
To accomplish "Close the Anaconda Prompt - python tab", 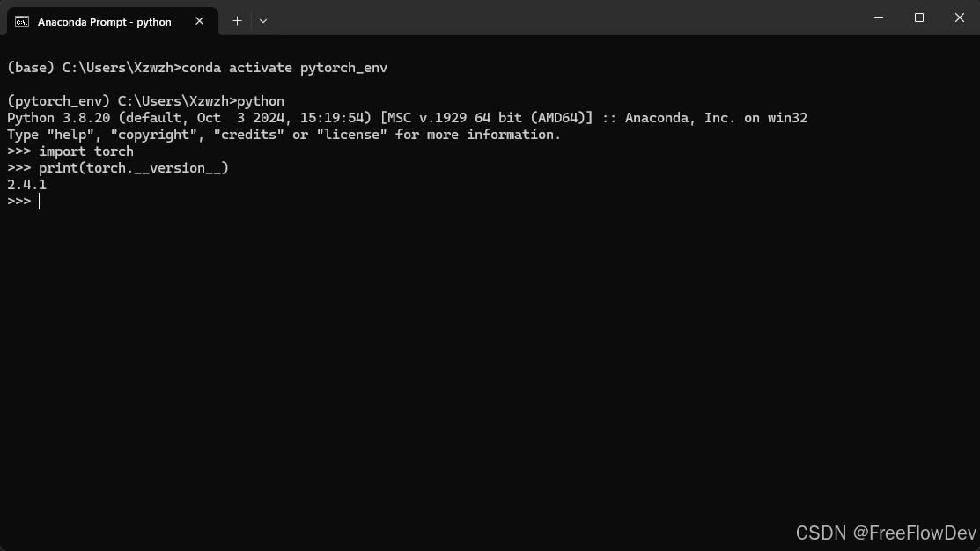I will tap(200, 21).
